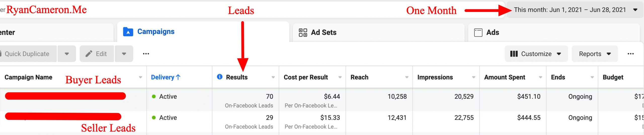Open the ellipsis menu right of Reports

tap(630, 54)
